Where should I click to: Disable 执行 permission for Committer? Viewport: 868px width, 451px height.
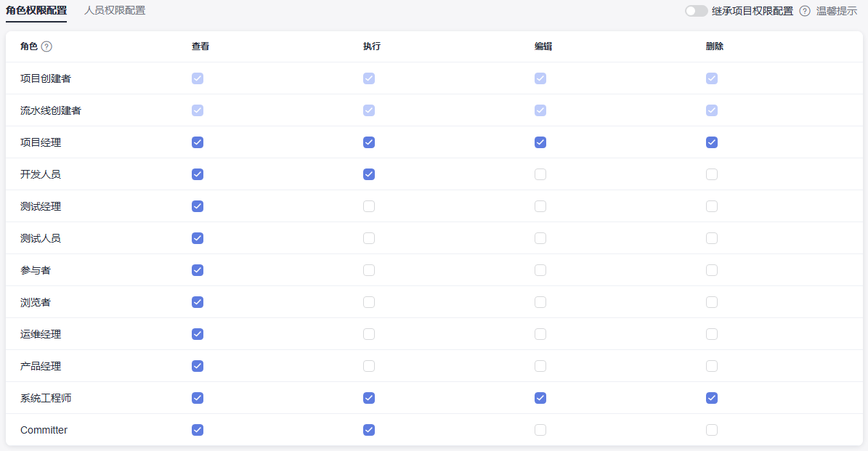369,430
